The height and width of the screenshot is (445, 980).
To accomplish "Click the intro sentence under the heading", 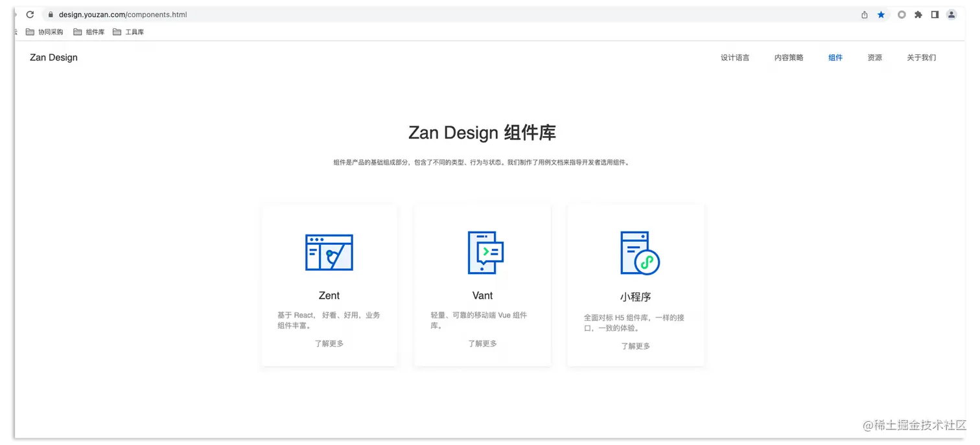I will (482, 163).
